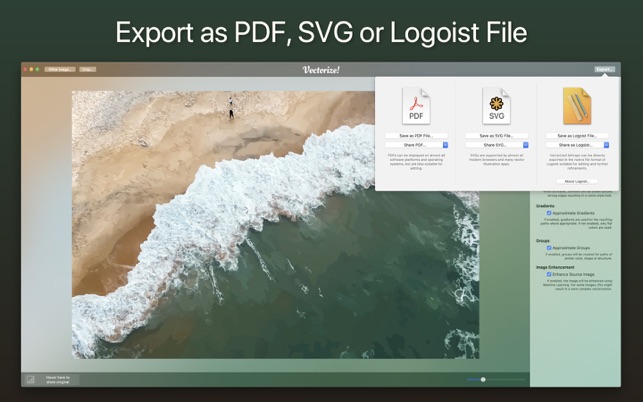Click the PDF document icon
This screenshot has height=402, width=643.
point(416,106)
